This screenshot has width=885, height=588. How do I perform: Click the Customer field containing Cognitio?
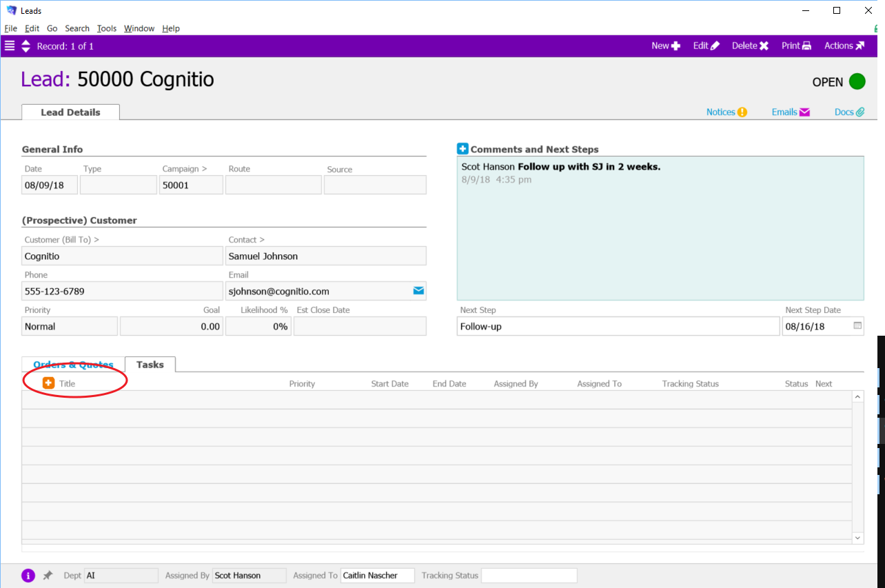(123, 256)
